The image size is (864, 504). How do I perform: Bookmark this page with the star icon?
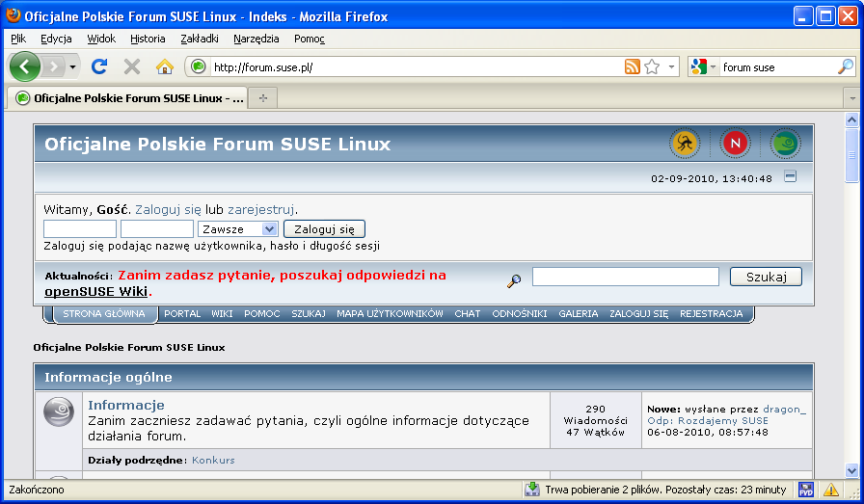[652, 66]
